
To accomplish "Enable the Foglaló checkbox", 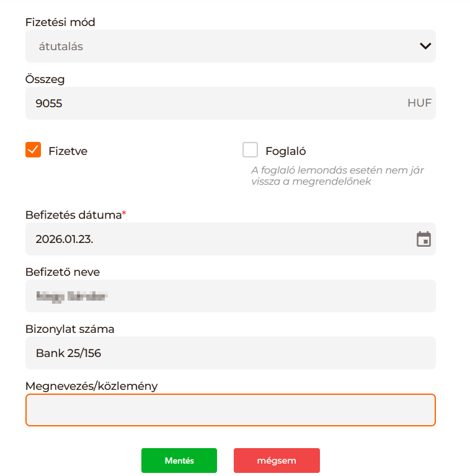I will point(251,150).
